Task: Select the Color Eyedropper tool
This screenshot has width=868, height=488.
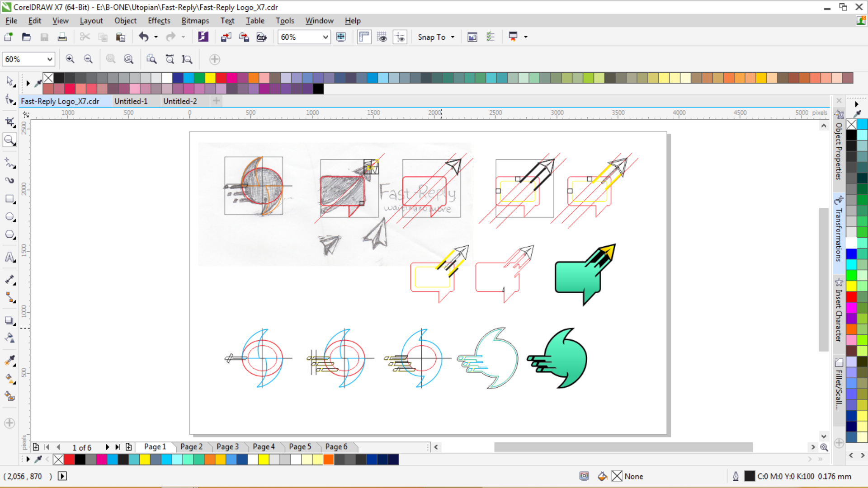Action: 9,360
